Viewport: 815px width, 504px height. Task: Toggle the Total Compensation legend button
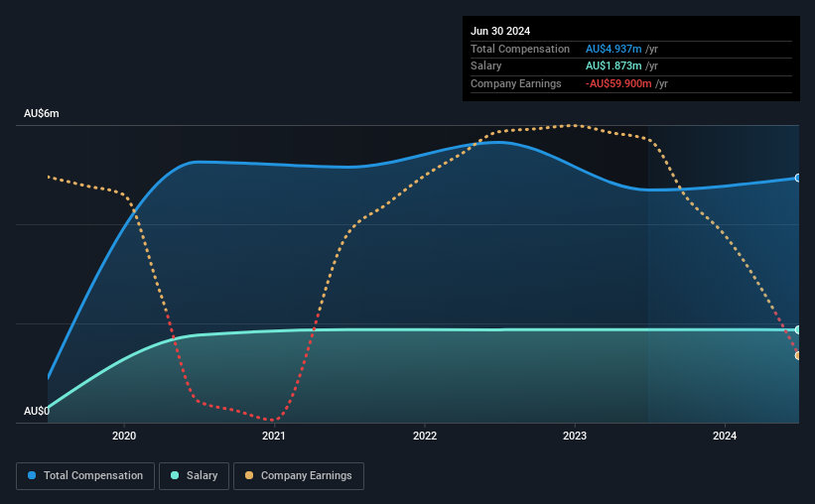pyautogui.click(x=85, y=476)
